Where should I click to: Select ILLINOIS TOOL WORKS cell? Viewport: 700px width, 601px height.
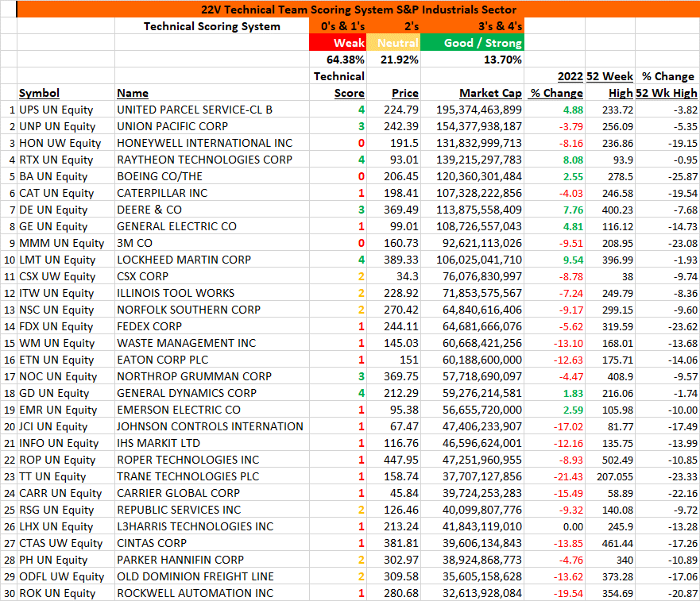point(211,293)
